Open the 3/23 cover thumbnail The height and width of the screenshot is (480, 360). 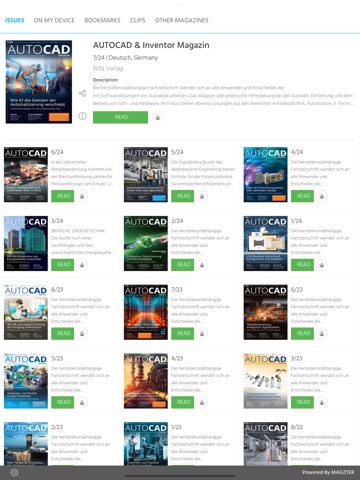click(x=265, y=381)
